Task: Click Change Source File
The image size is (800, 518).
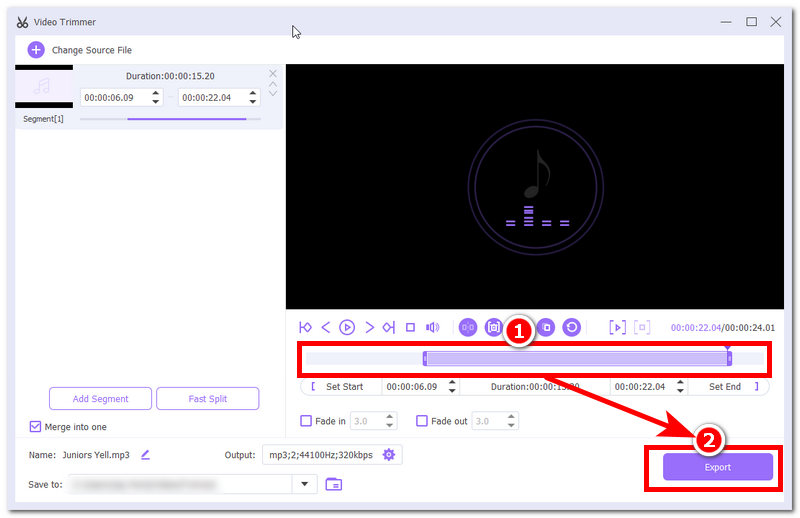Action: [x=80, y=50]
